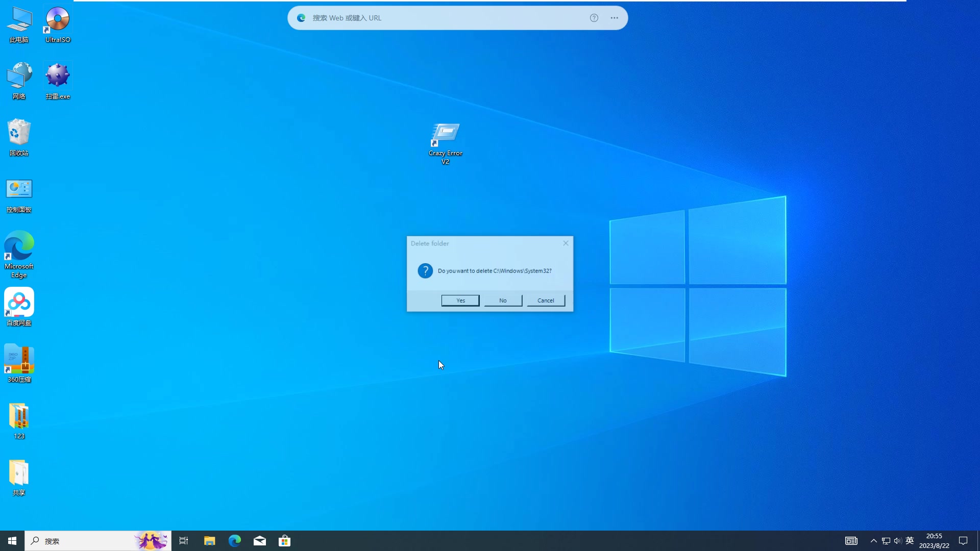Expand hidden system tray icons chevron
This screenshot has height=551, width=980.
click(x=873, y=541)
